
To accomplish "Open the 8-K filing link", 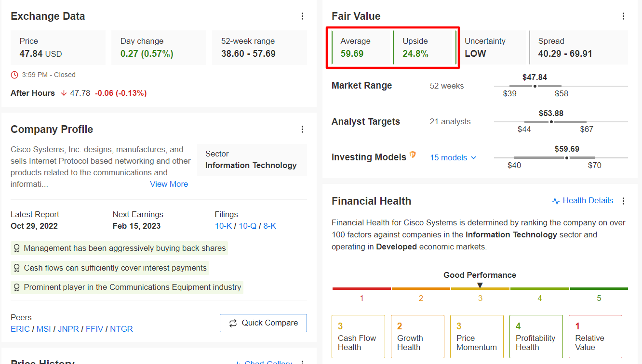I will pyautogui.click(x=270, y=226).
